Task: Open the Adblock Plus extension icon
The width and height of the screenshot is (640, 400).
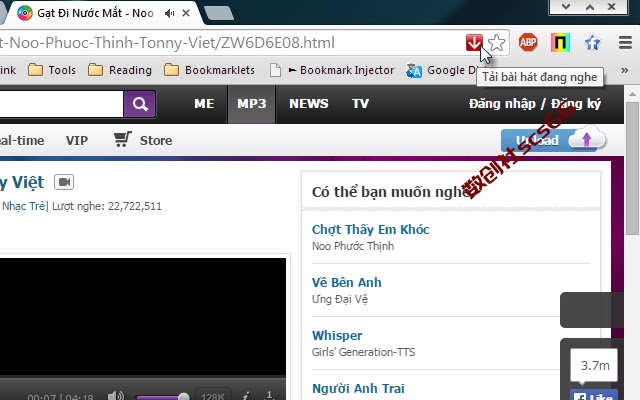Action: tap(528, 42)
